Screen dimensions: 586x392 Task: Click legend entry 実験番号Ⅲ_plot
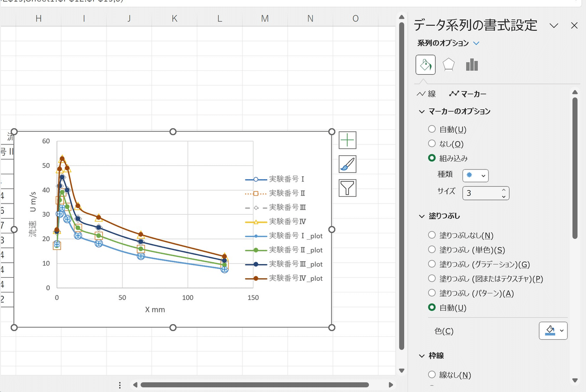point(284,264)
